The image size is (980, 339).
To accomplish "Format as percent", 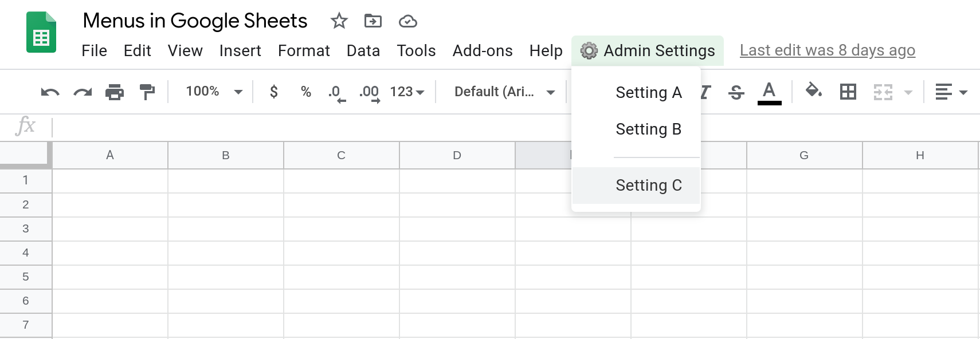I will [x=306, y=92].
